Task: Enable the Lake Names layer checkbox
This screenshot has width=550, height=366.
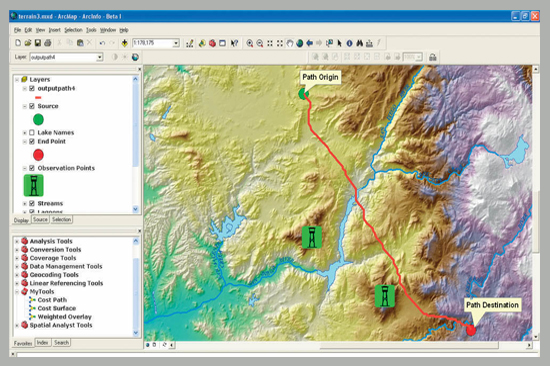Action: point(32,132)
